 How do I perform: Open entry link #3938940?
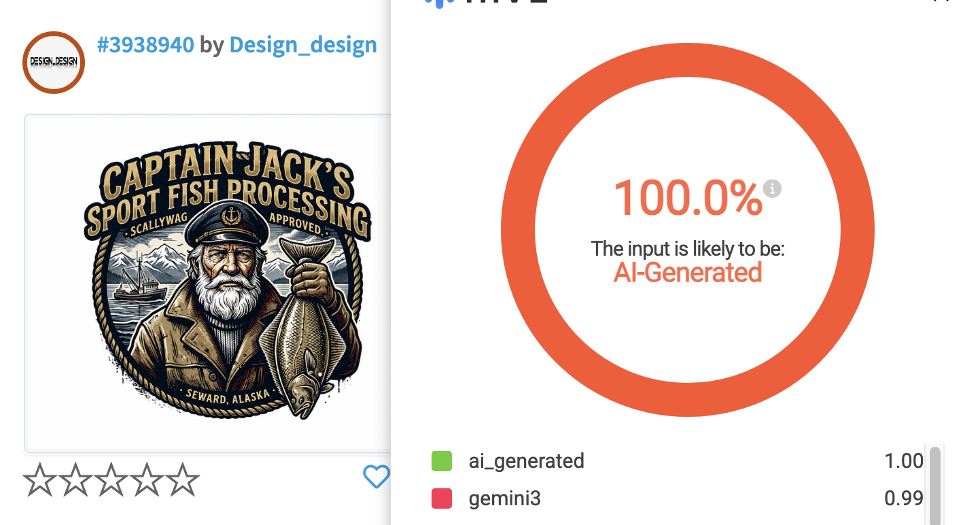click(145, 45)
